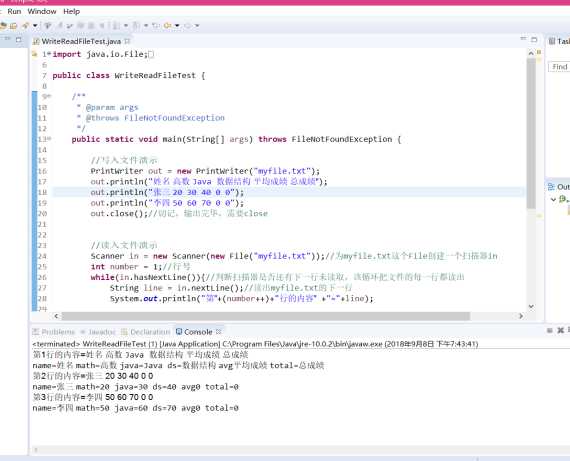The height and width of the screenshot is (461, 570).
Task: Click the yellow new Java class toolbar icon
Action: (x=168, y=25)
